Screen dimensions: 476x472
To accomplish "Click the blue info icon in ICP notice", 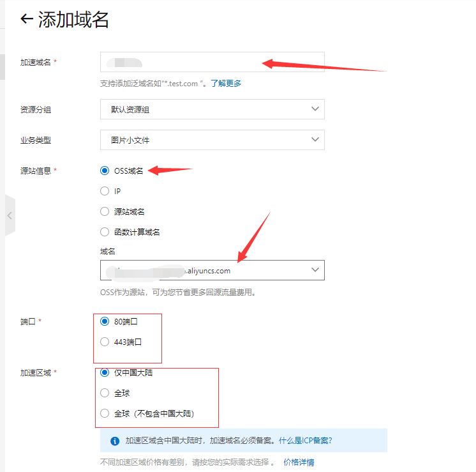I will tap(115, 441).
